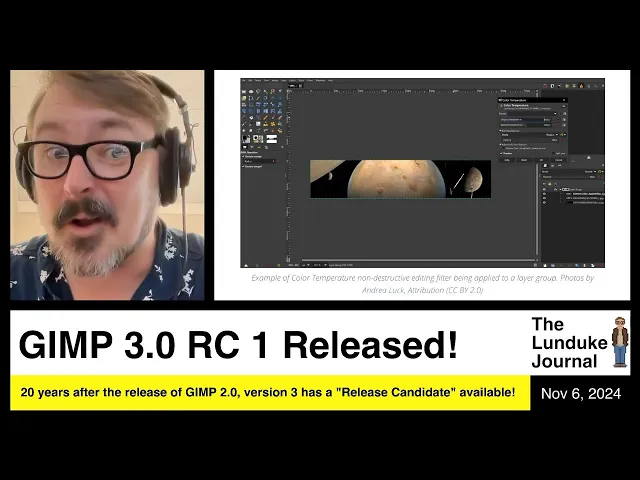Select the Move tool

[x=280, y=98]
